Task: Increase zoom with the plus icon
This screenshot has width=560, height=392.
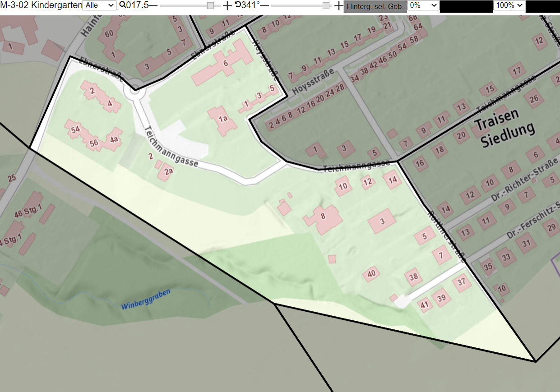Action: pyautogui.click(x=227, y=5)
